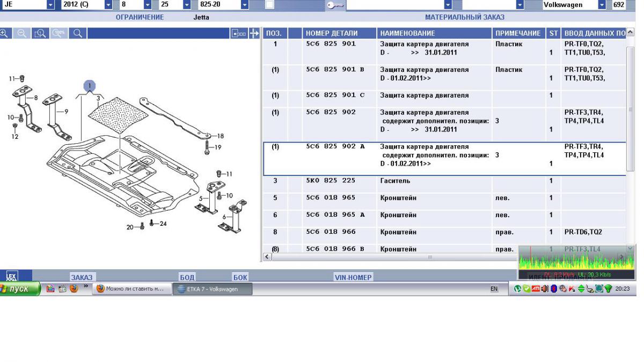
Task: Open the subgroup 25 dropdown
Action: click(x=187, y=5)
